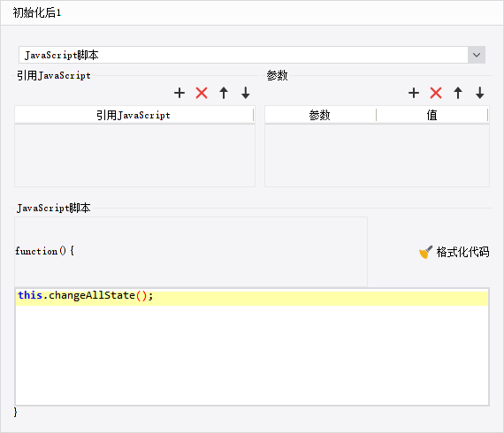
Task: Move referenced JavaScript entry up
Action: [x=224, y=93]
